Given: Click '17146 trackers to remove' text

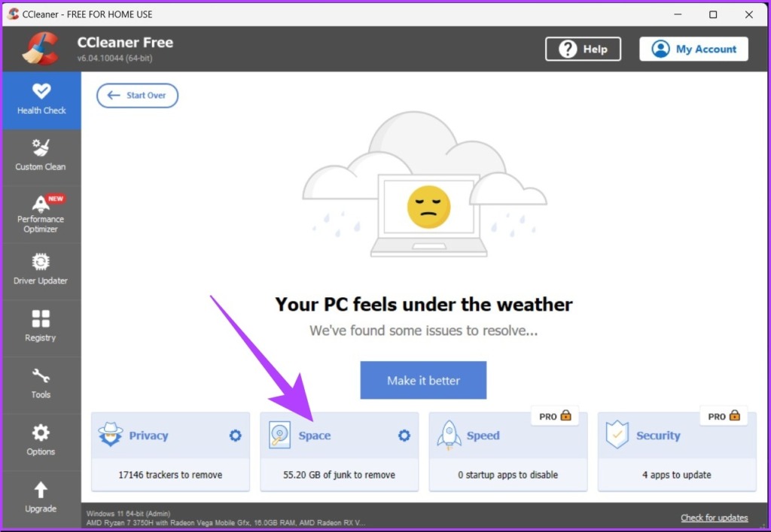Looking at the screenshot, I should pos(170,475).
